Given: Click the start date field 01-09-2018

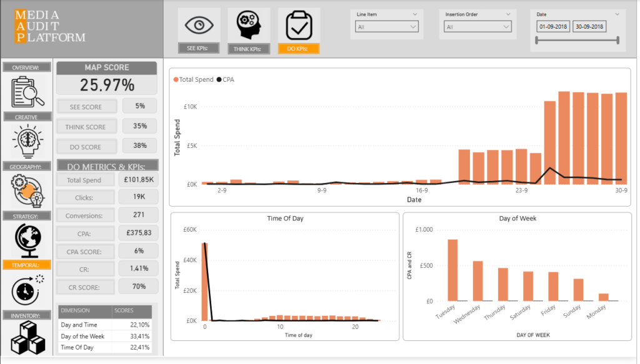Looking at the screenshot, I should click(x=552, y=27).
